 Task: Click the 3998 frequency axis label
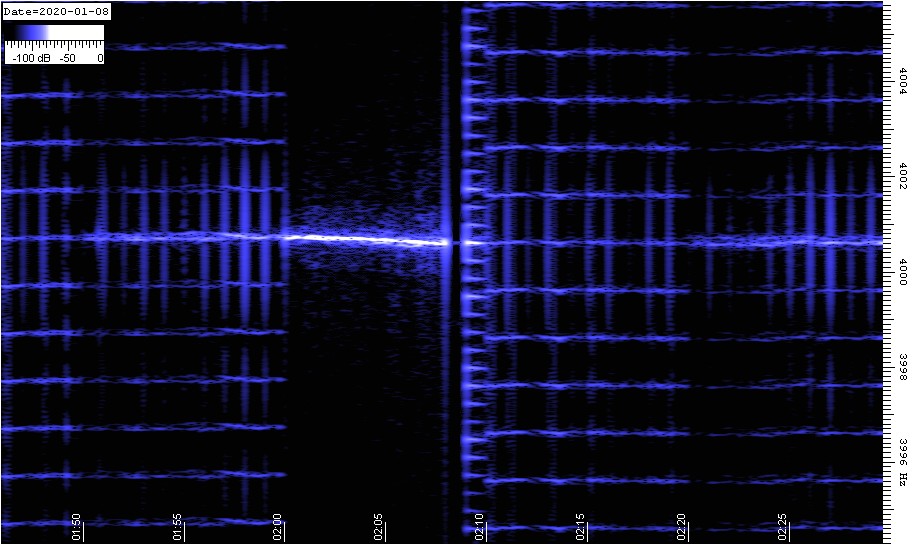tap(903, 367)
